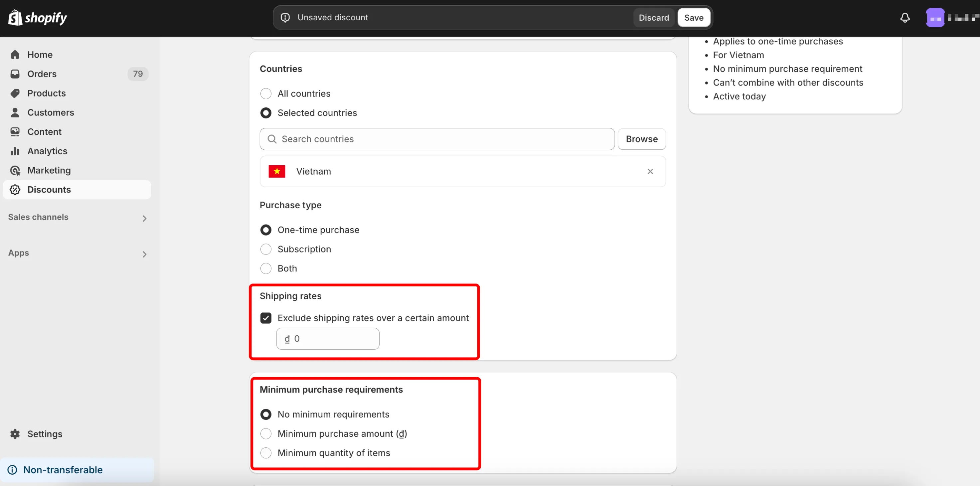Viewport: 980px width, 486px height.
Task: Click the Countries section heading
Action: click(281, 69)
